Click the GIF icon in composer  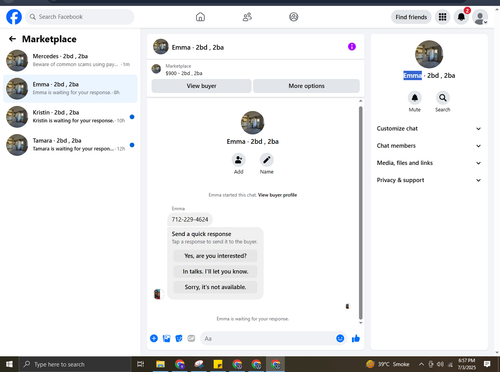[x=191, y=339]
